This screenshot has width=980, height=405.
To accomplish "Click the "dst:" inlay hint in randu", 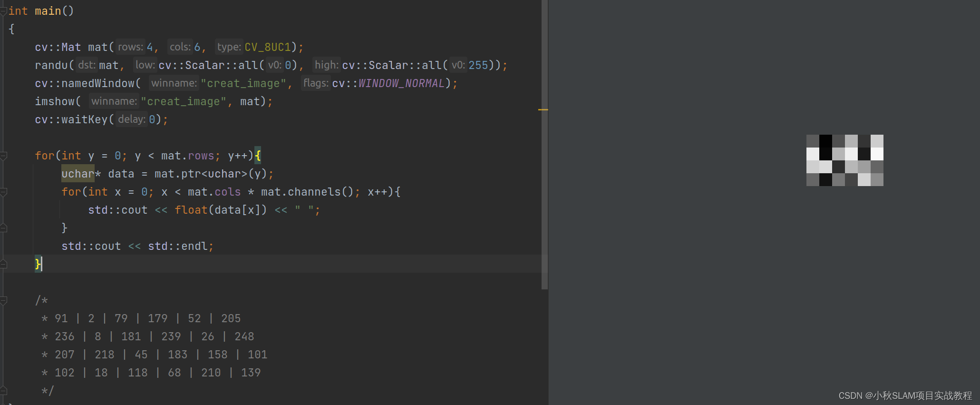I will tap(87, 65).
